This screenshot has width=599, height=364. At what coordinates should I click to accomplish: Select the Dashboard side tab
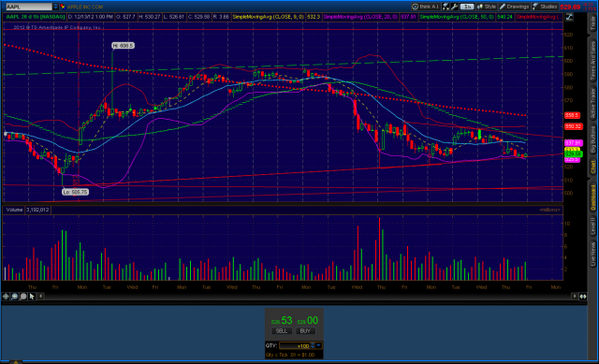click(x=592, y=197)
